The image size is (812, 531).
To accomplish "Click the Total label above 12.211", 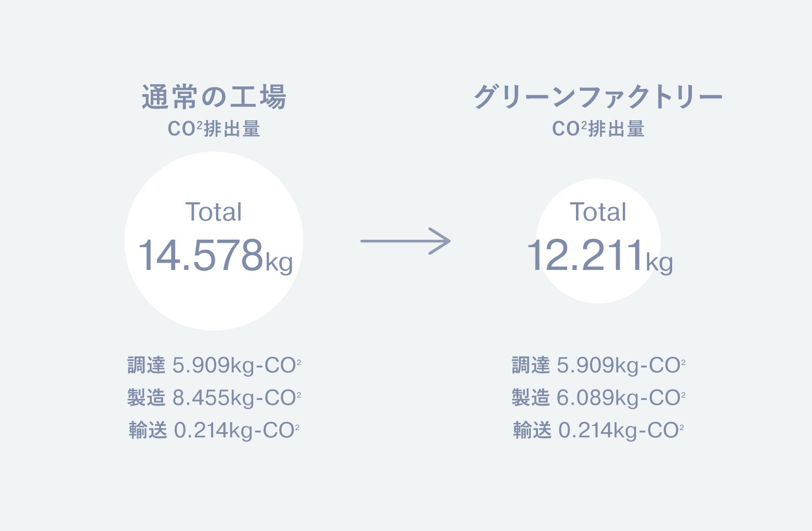I will point(598,212).
